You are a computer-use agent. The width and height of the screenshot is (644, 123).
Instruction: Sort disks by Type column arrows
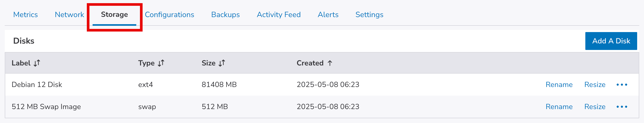coord(161,63)
